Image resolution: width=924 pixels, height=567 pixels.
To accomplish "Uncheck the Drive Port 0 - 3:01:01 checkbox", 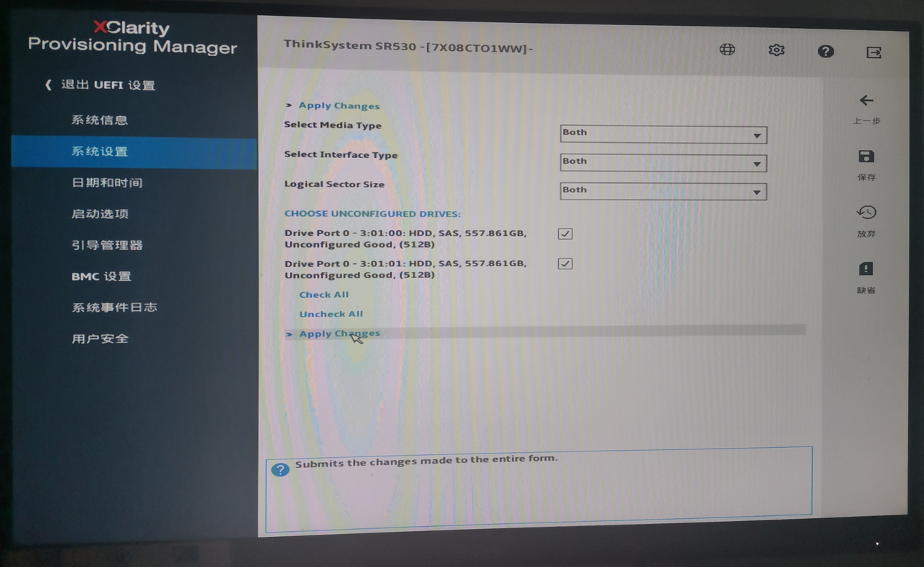I will [565, 263].
